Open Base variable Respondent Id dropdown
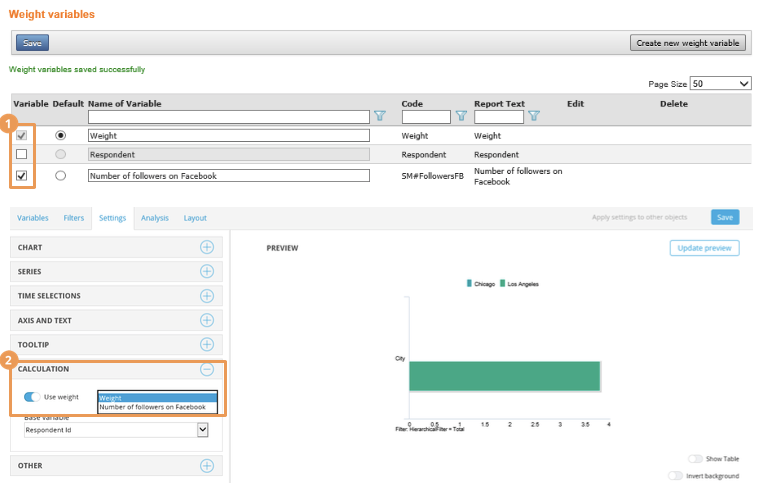 (202, 430)
